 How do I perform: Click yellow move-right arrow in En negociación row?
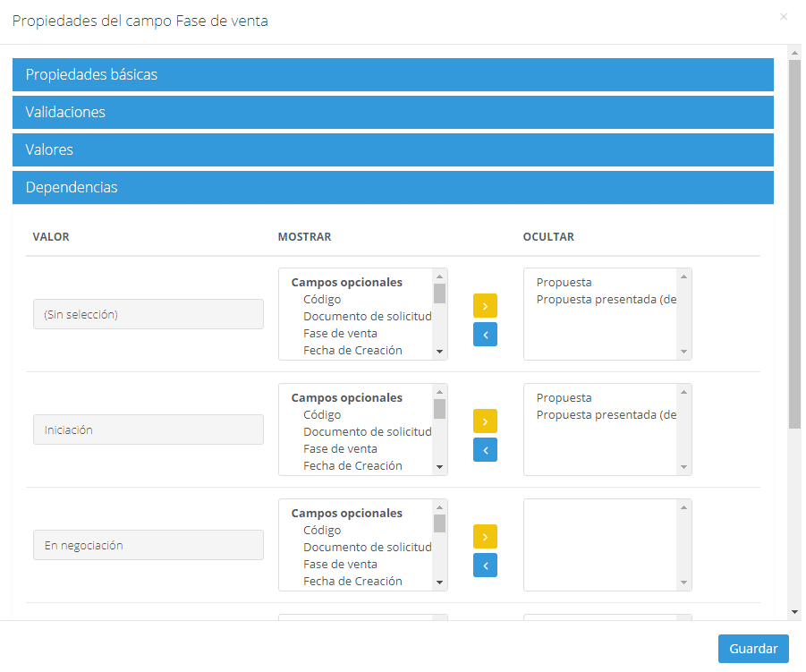coord(485,537)
